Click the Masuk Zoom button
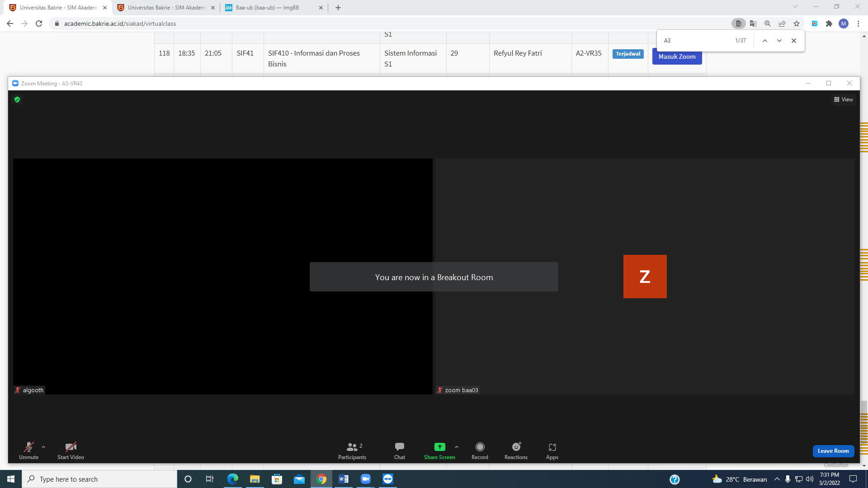 pyautogui.click(x=677, y=56)
